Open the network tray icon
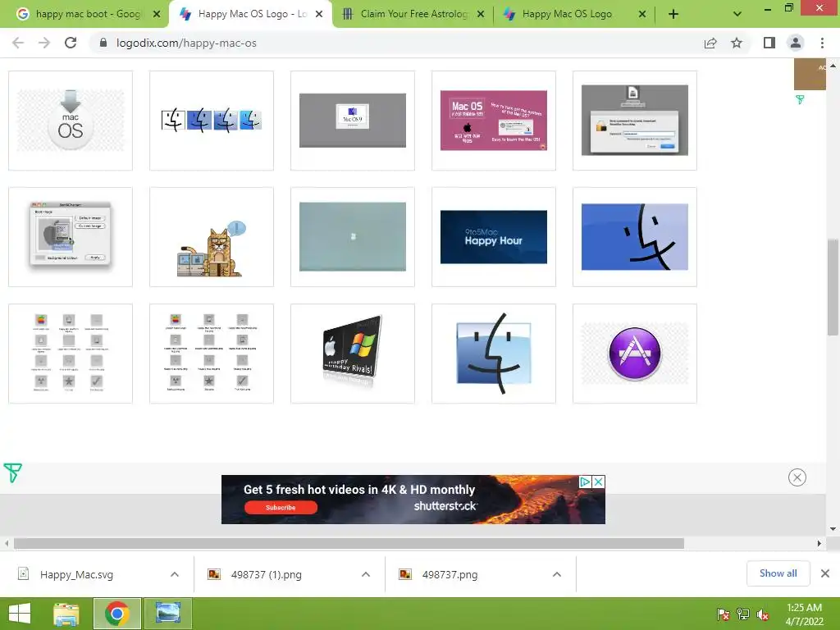 (743, 614)
